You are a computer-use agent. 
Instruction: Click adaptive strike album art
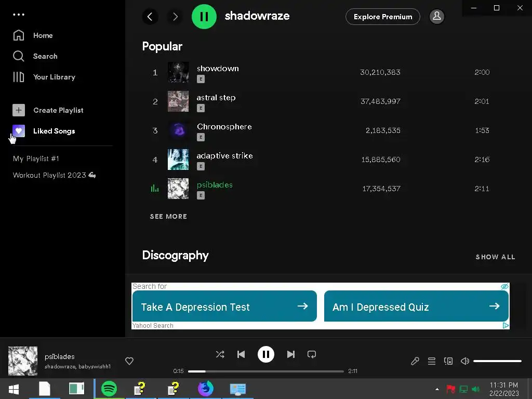178,159
